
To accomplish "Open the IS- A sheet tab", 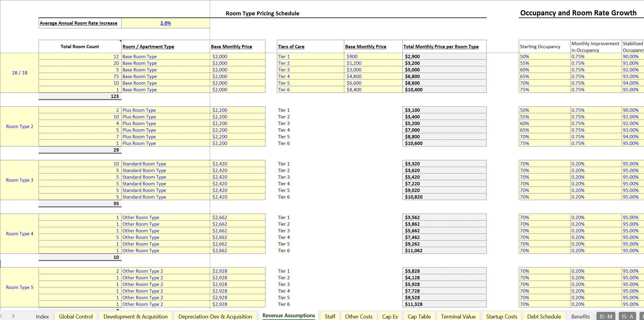I will click(x=627, y=316).
